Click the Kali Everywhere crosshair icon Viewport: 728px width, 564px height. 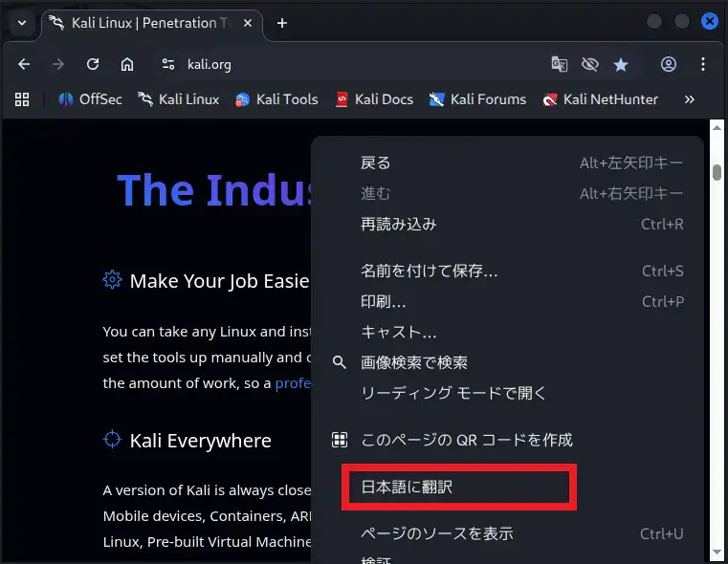pyautogui.click(x=112, y=439)
